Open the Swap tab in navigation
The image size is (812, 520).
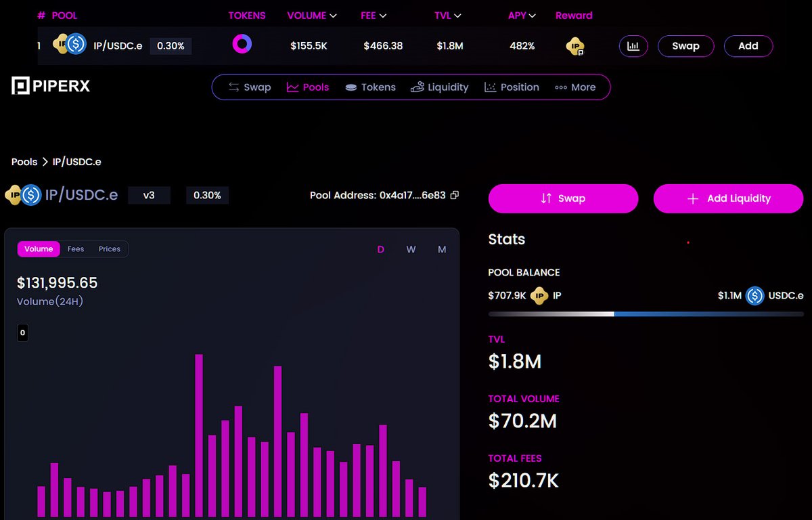[250, 87]
